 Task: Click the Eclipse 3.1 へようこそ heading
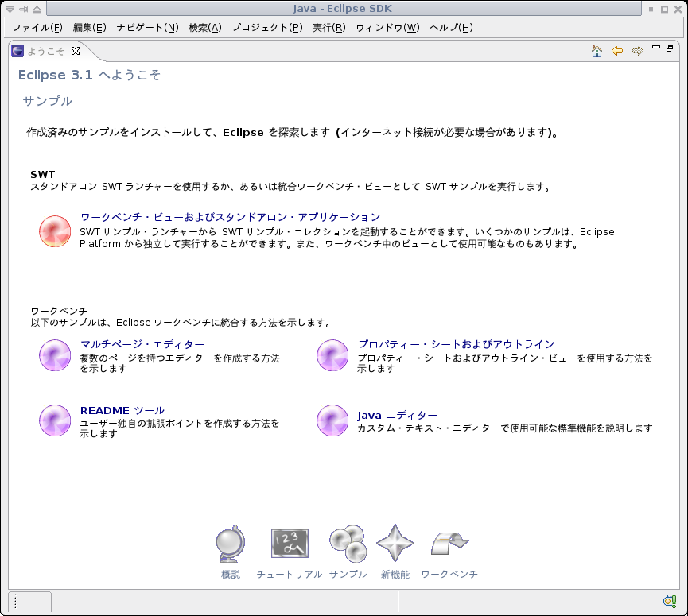(x=90, y=75)
